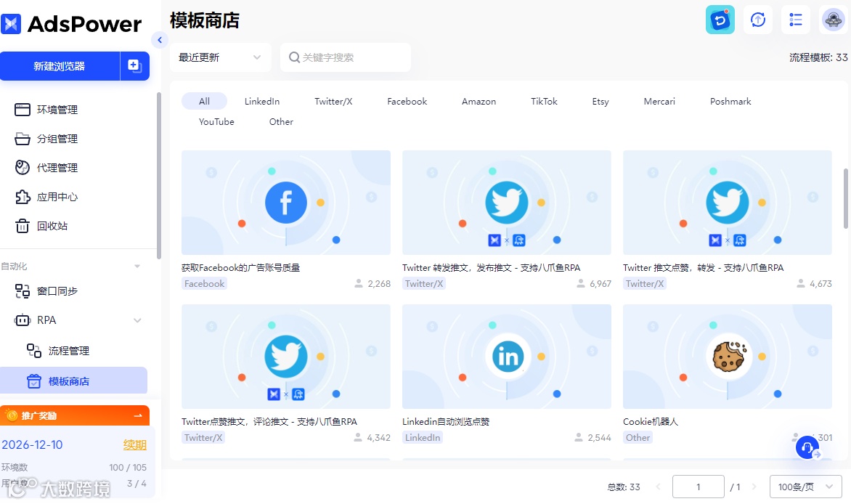The width and height of the screenshot is (851, 504).
Task: Go to the next page arrow
Action: point(754,487)
